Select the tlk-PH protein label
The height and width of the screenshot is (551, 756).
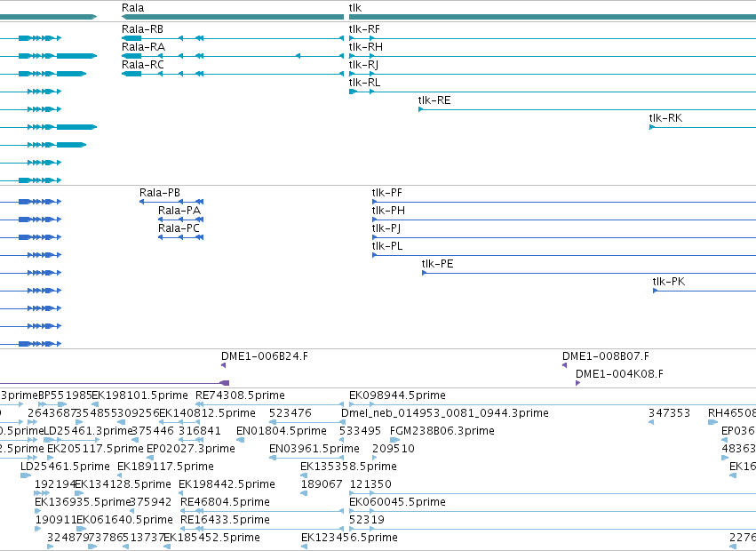[388, 211]
